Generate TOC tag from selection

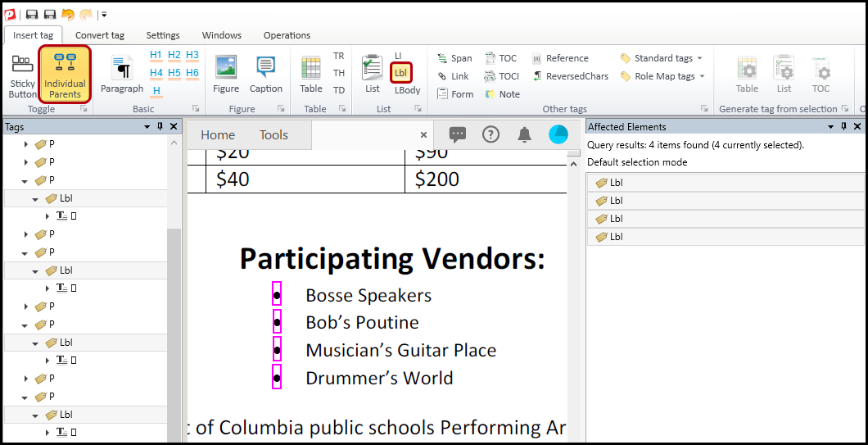821,75
